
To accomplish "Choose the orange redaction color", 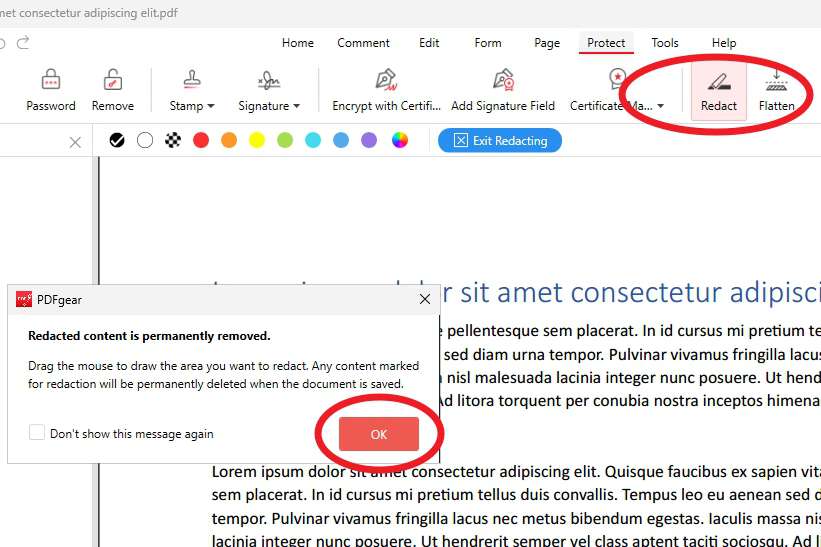I will 229,140.
